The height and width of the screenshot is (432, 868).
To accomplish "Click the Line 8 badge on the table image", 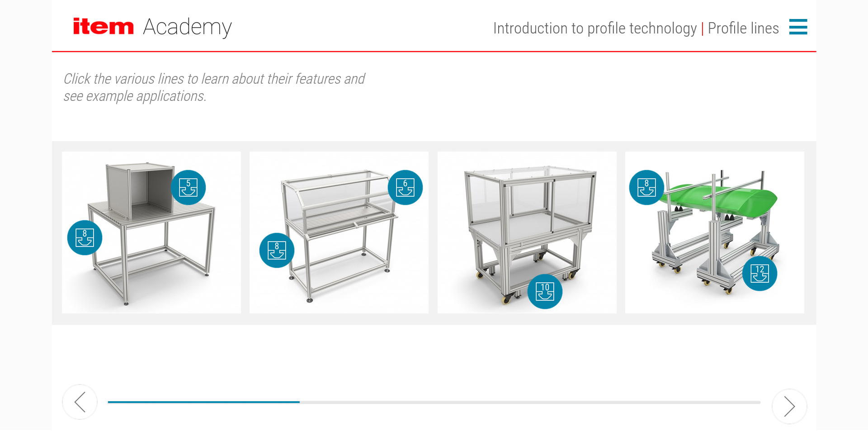I will (85, 237).
